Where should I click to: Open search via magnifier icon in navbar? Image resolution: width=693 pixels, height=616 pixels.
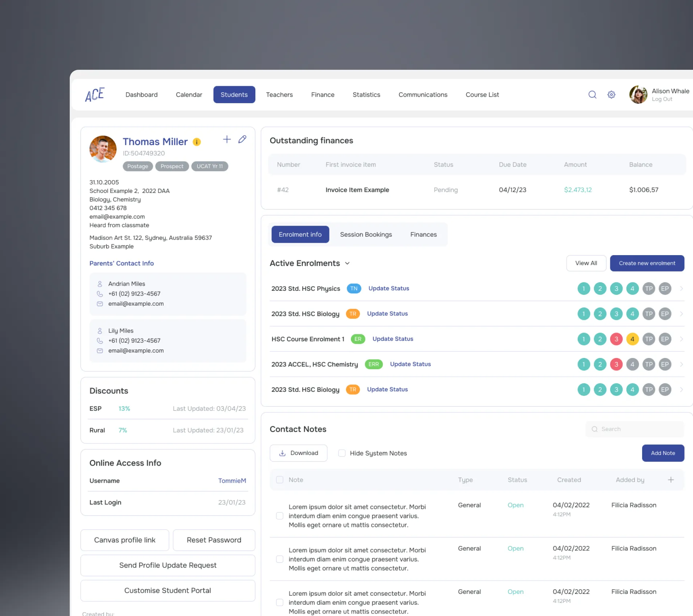pos(592,95)
